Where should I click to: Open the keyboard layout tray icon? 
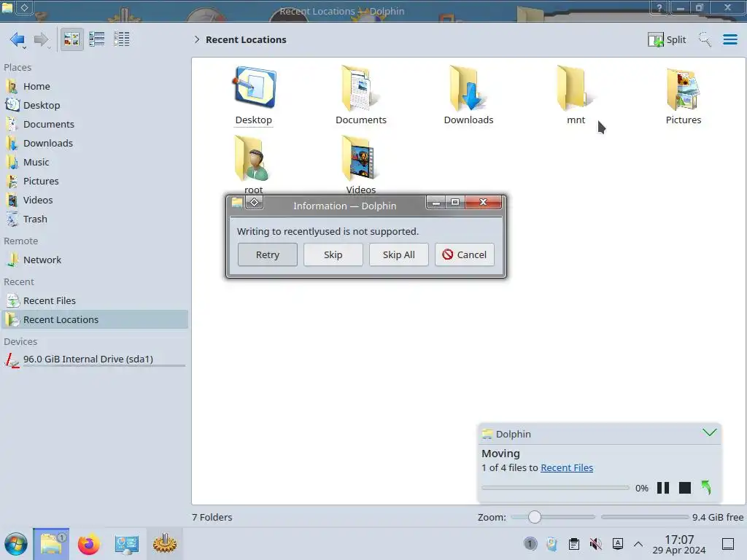click(617, 544)
